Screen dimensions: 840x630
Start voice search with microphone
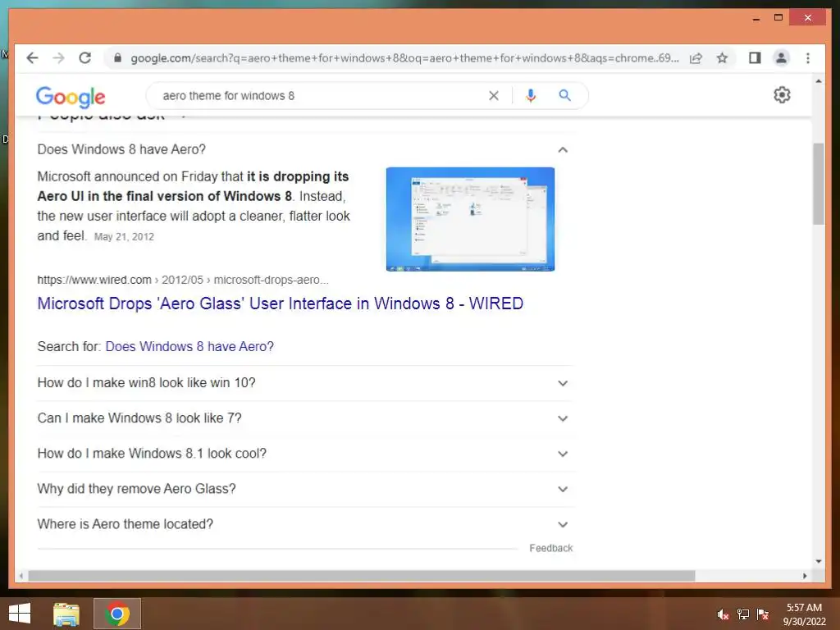tap(531, 96)
